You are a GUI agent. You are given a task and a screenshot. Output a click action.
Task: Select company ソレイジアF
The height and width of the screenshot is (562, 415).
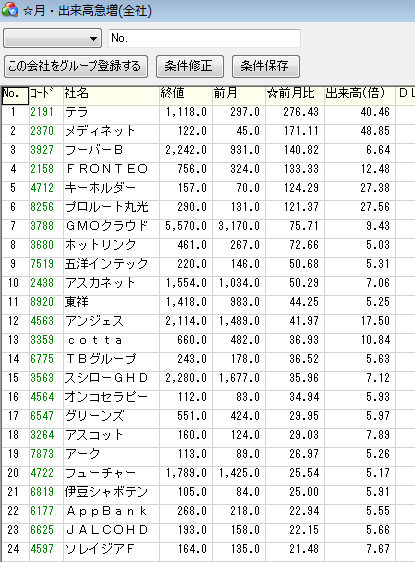(100, 549)
